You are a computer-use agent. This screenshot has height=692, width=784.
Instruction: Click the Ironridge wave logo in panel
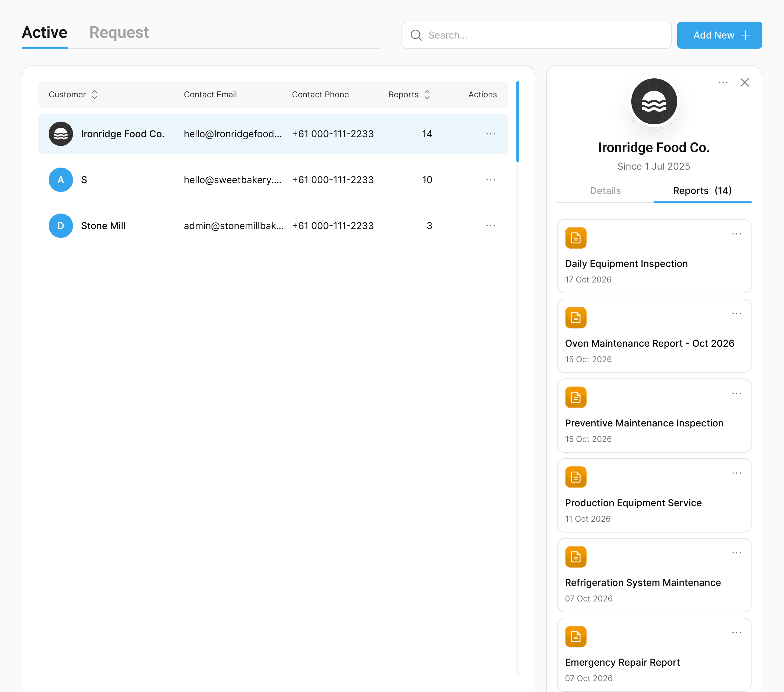654,102
